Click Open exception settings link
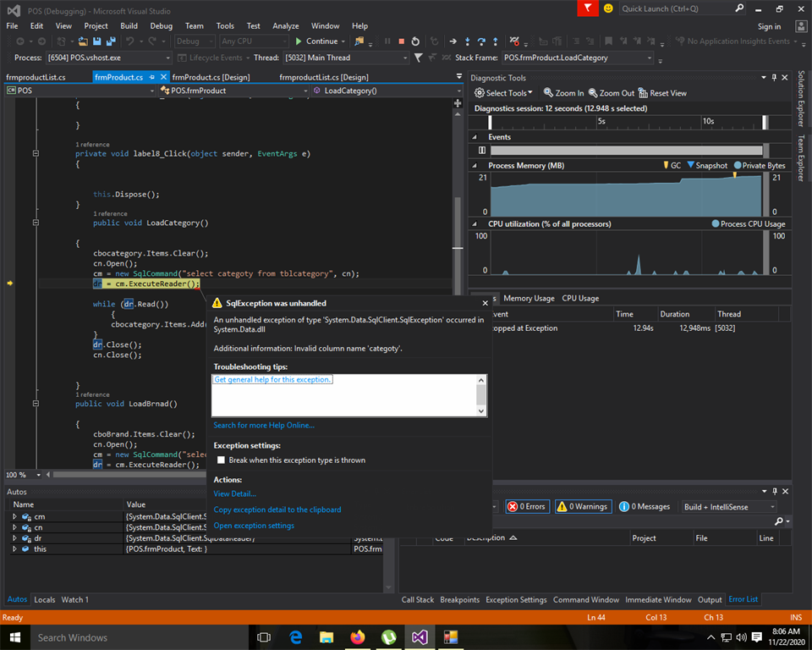This screenshot has width=812, height=650. 254,525
